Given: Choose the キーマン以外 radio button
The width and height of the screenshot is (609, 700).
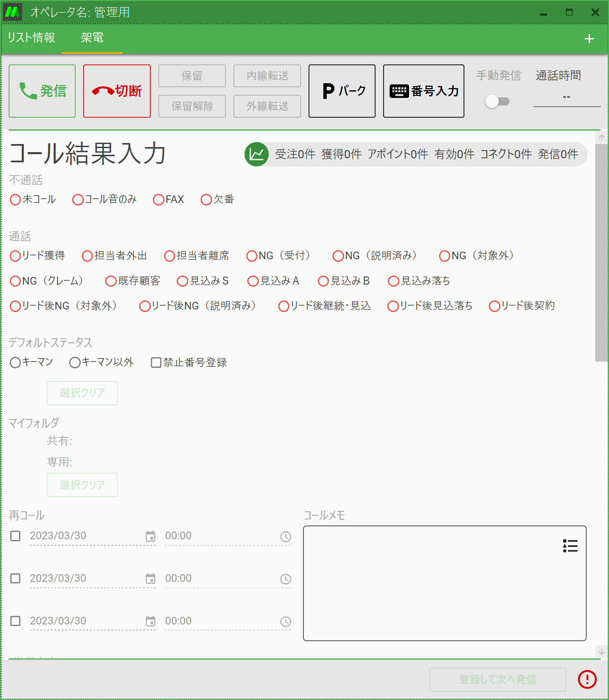Looking at the screenshot, I should (x=75, y=363).
